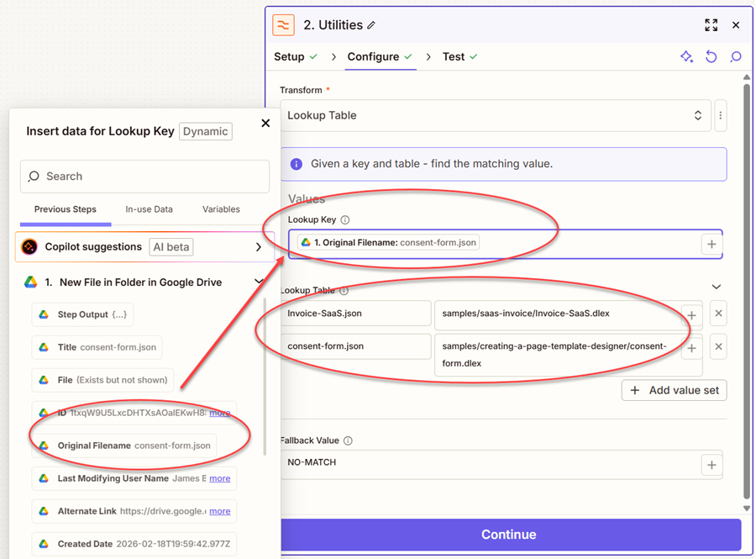The image size is (756, 559).
Task: Click the pencil icon to rename Utilities step
Action: click(x=372, y=25)
